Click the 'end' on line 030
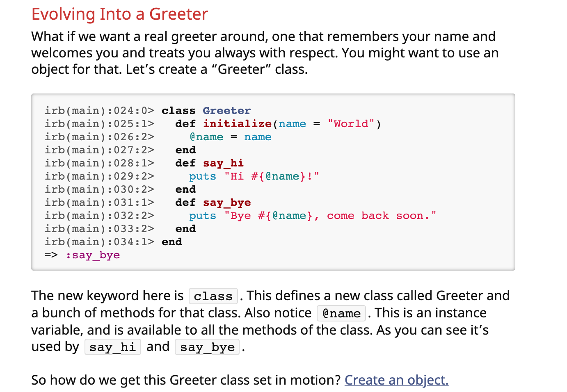This screenshot has width=567, height=392. [185, 189]
